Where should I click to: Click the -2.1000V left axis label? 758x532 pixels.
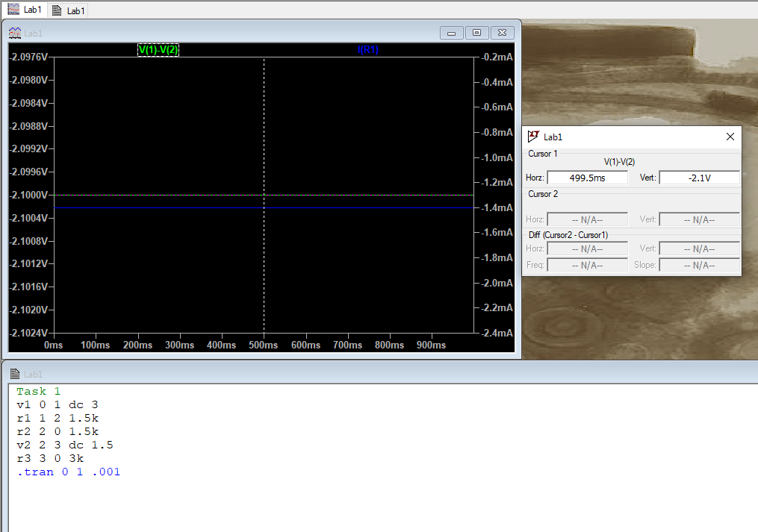coord(29,195)
